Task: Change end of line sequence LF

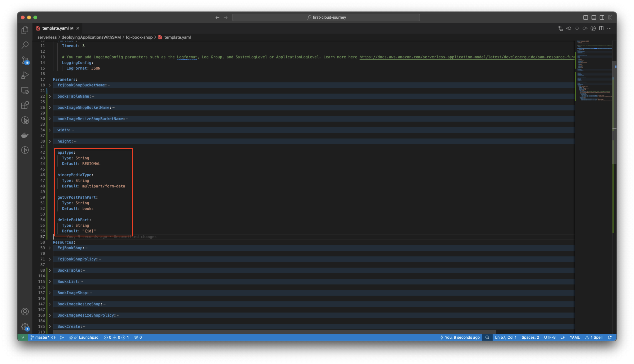Action: point(563,337)
